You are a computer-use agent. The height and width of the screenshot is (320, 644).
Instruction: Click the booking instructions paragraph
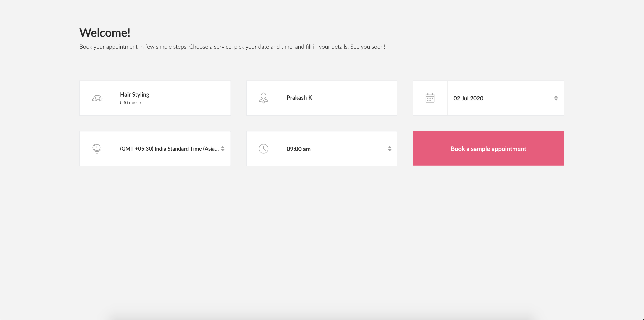click(232, 47)
